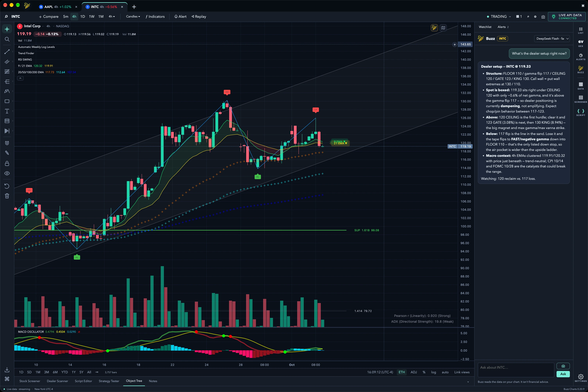Screen dimensions: 588x392
Task: Open the Watchlist tab
Action: (x=485, y=27)
